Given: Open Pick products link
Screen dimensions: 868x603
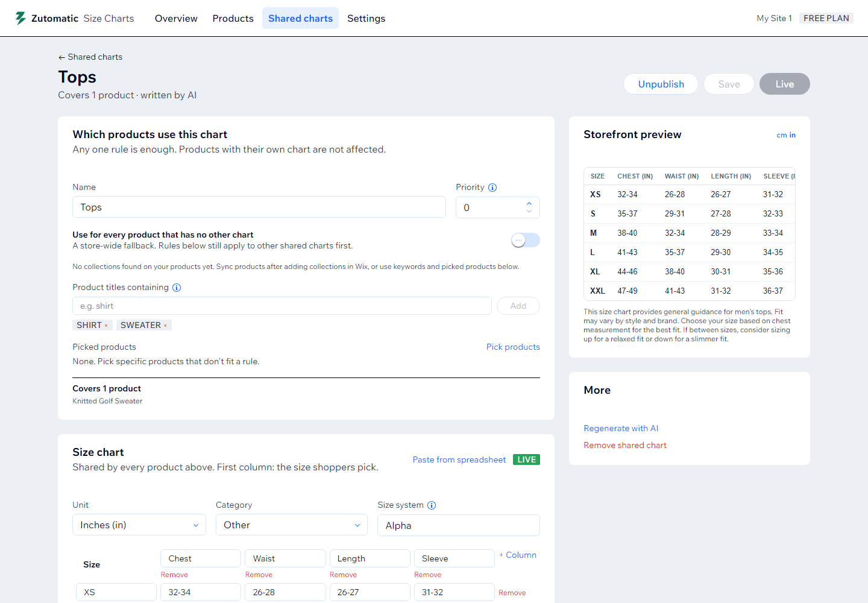Looking at the screenshot, I should (513, 347).
